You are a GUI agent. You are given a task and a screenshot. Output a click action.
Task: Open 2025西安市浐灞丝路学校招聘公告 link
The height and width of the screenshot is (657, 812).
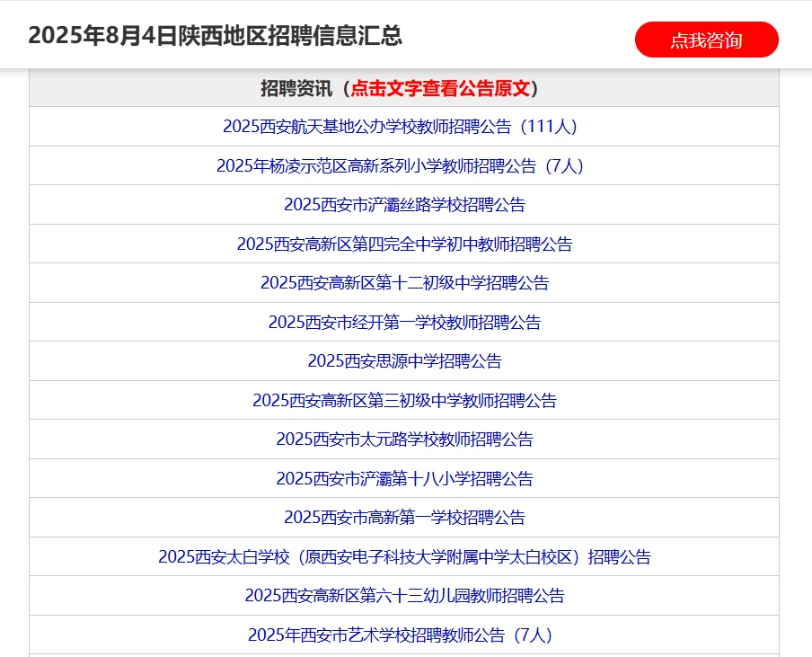point(404,205)
